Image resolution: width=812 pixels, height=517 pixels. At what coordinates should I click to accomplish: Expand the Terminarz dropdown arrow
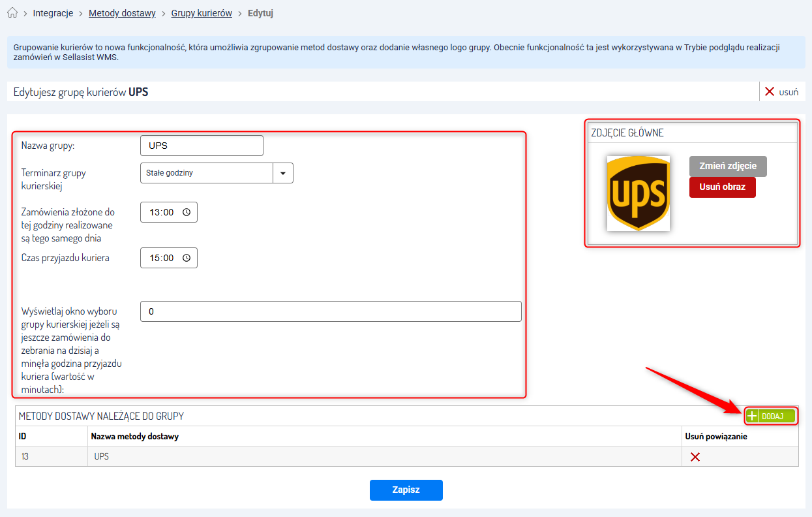pyautogui.click(x=283, y=173)
